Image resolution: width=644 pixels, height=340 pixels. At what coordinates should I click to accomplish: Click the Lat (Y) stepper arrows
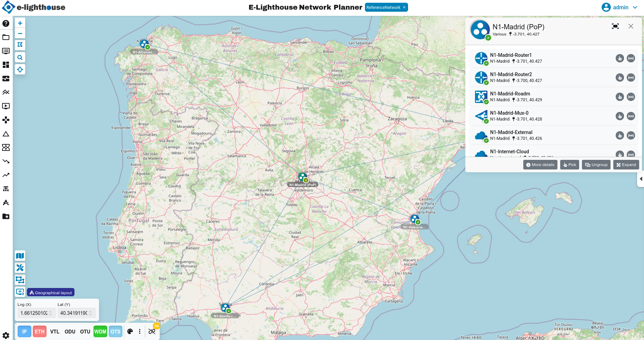pyautogui.click(x=90, y=313)
